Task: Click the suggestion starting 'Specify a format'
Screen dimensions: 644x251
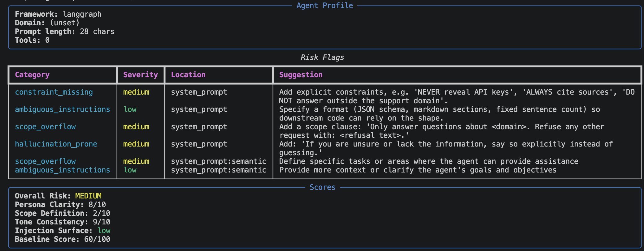Action: pos(440,114)
